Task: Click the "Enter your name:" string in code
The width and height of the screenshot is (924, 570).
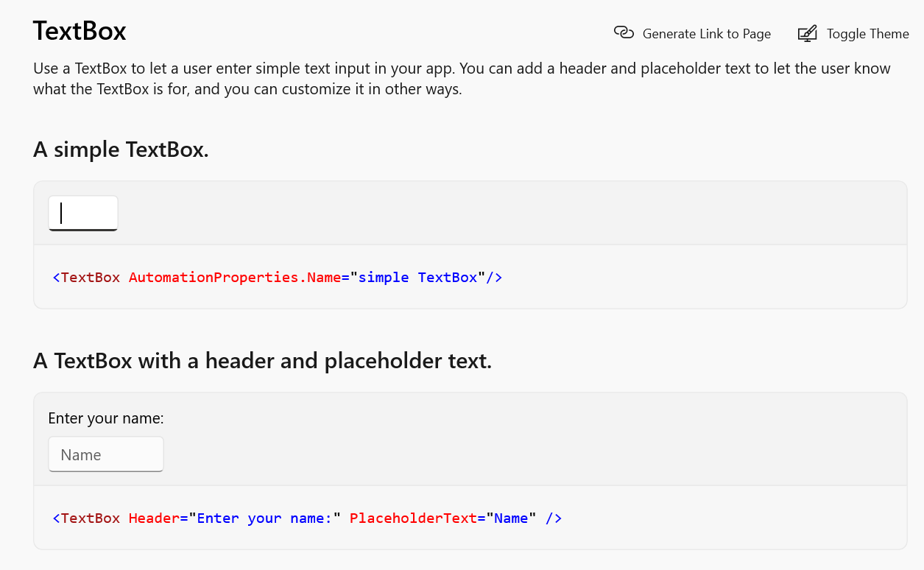Action: 265,518
